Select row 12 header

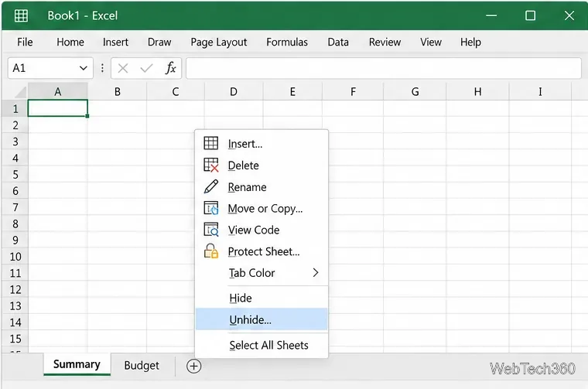[15, 289]
